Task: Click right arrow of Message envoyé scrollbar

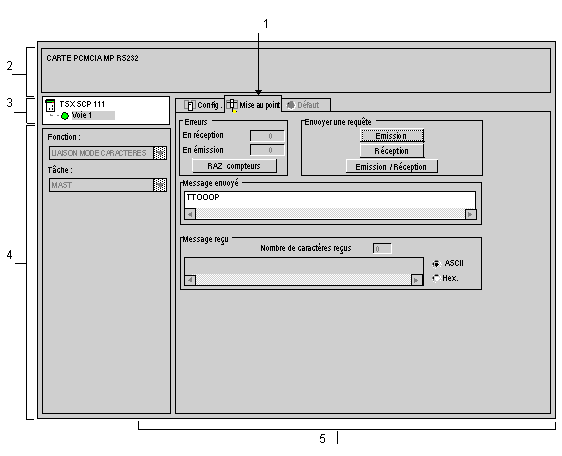Action: point(470,214)
